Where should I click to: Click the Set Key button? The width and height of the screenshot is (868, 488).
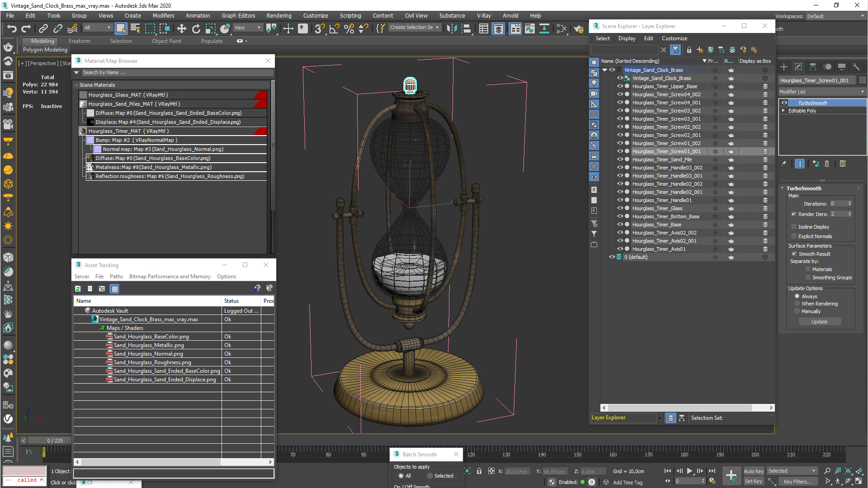(x=753, y=482)
